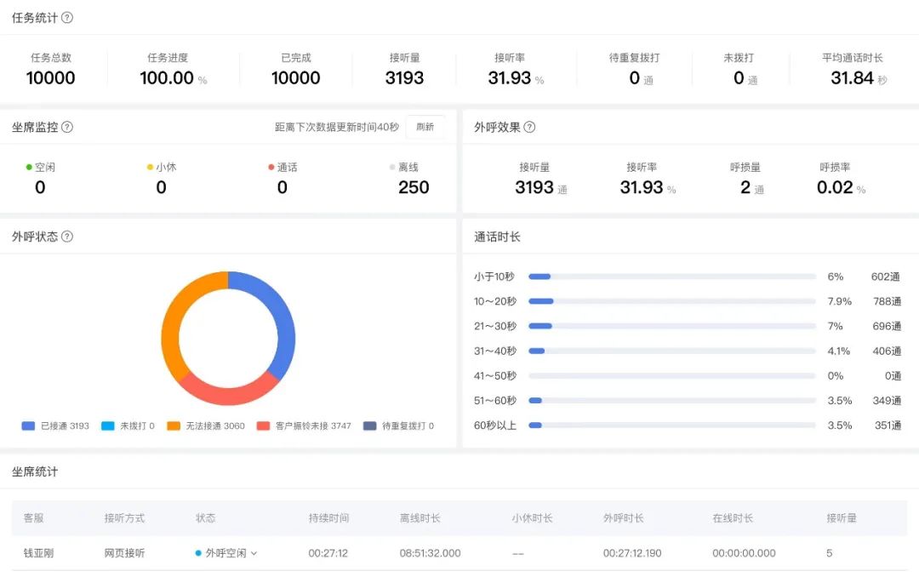919x588 pixels.
Task: Click the 51~60秒 duration bar
Action: point(671,401)
